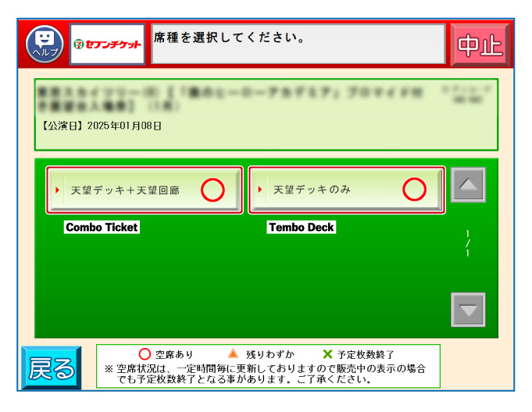Click the 空席あり legend entry

pyautogui.click(x=166, y=354)
